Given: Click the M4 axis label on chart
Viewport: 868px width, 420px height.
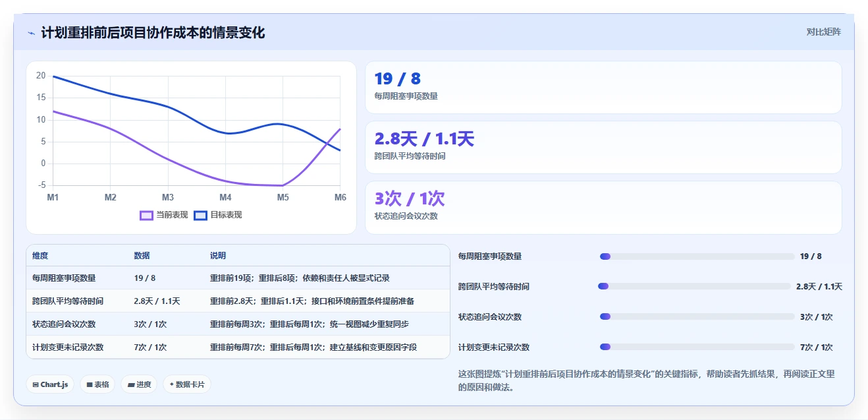Looking at the screenshot, I should coord(225,197).
